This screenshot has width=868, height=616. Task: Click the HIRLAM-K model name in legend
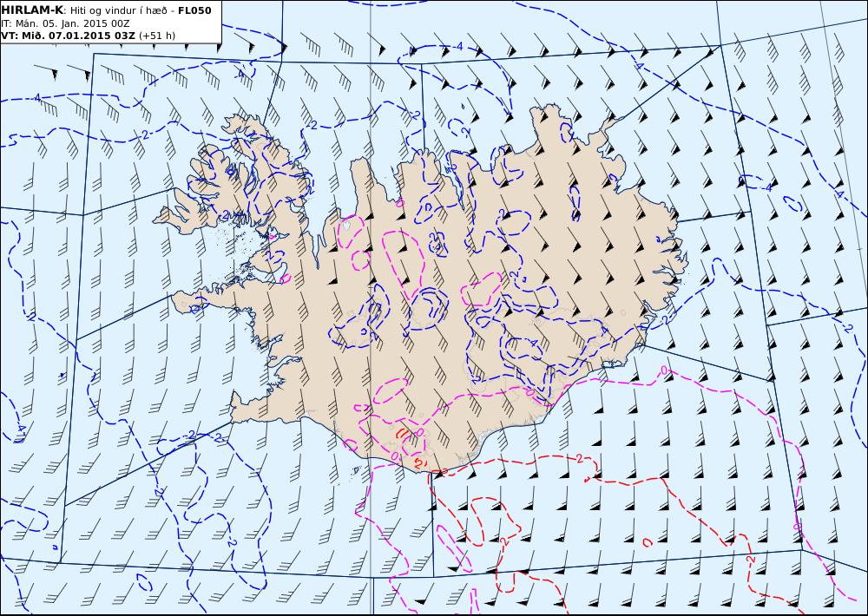click(x=32, y=10)
